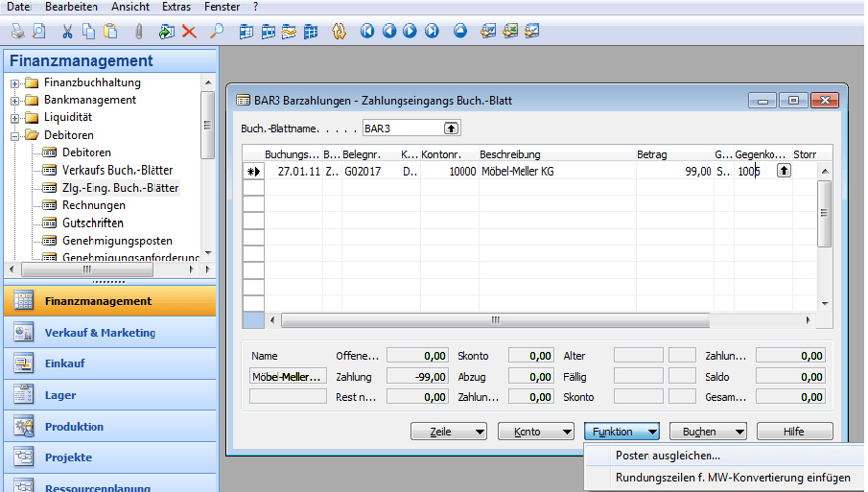Click the Send to Word toolbar icon
Viewport: 868px width, 492px height.
(x=488, y=31)
